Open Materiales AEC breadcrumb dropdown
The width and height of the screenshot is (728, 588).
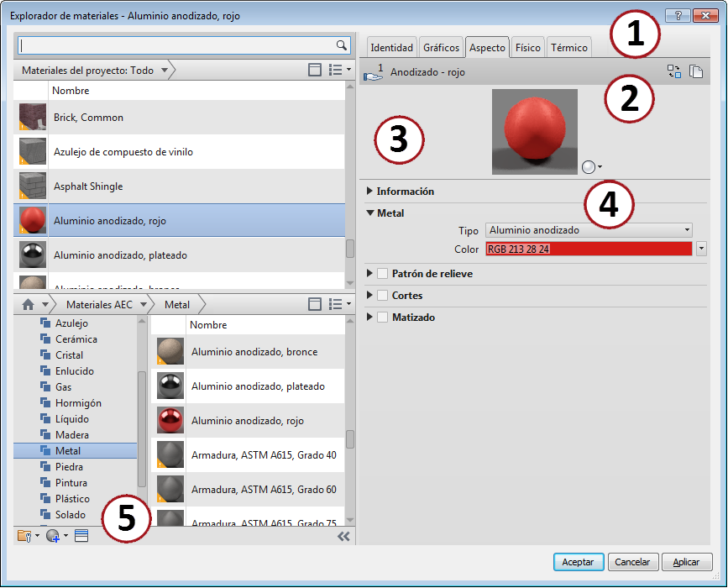(x=144, y=305)
